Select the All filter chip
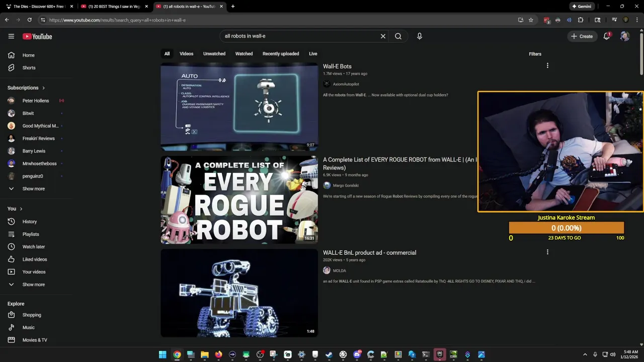The image size is (644, 362). [167, 54]
